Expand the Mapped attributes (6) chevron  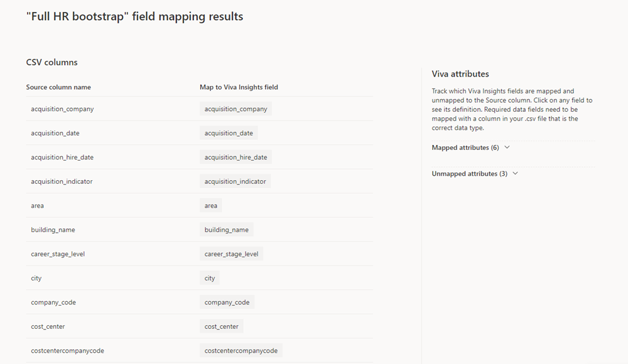(507, 147)
